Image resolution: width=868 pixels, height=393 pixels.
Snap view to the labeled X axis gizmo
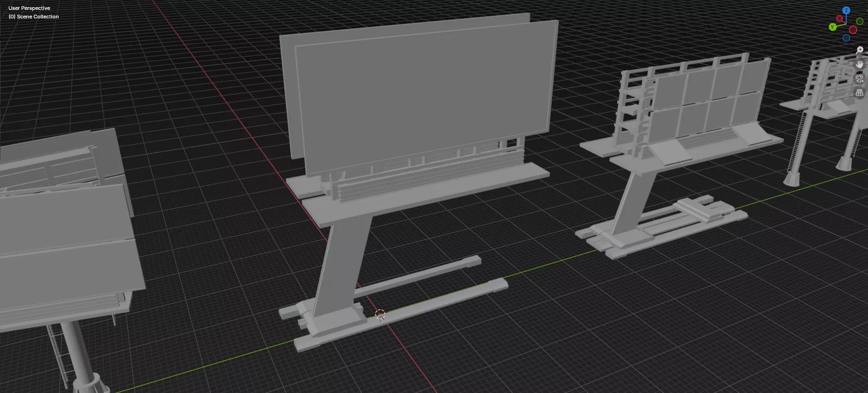(839, 18)
